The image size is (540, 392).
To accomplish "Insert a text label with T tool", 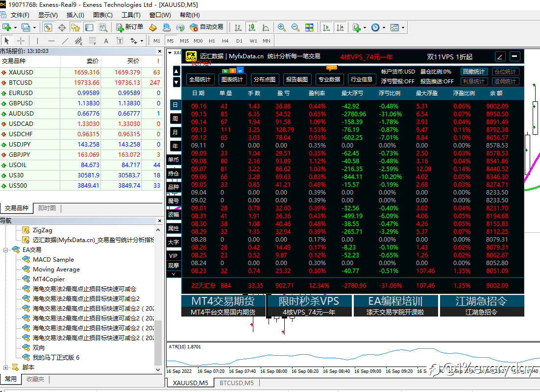I will click(120, 41).
